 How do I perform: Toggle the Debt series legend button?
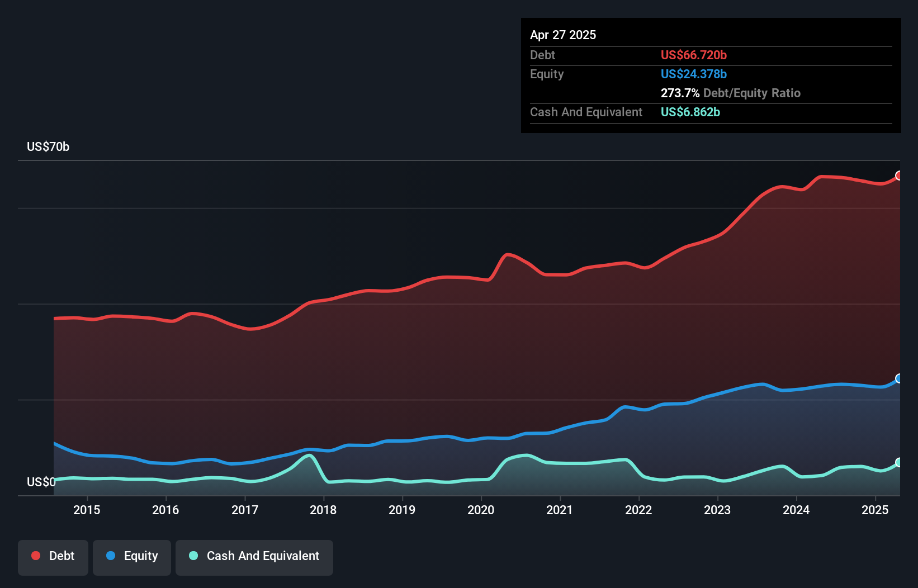pyautogui.click(x=53, y=557)
